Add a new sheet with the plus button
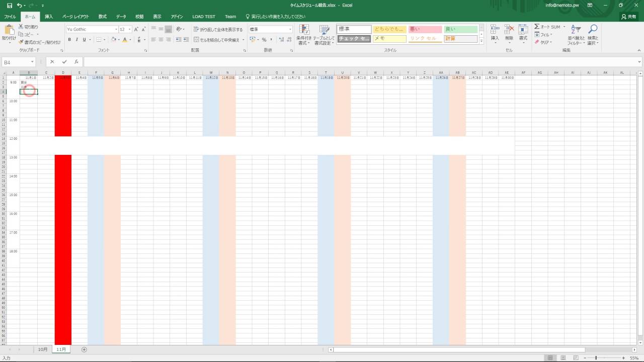644x362 pixels. point(84,349)
